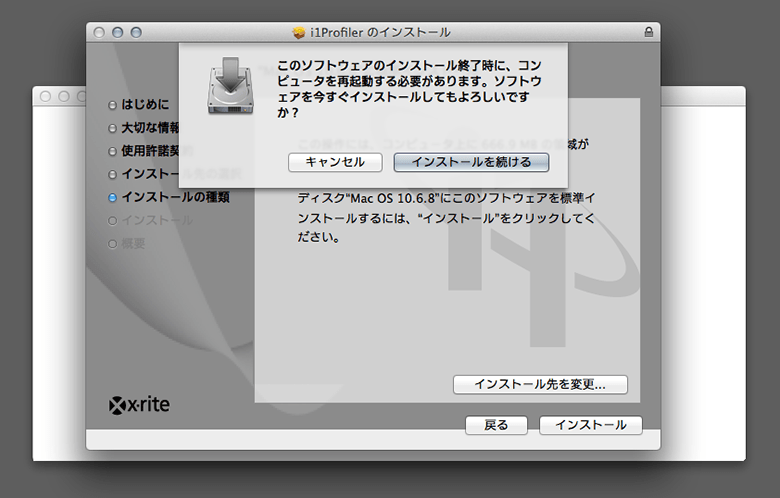Click インストールを続ける to continue the install
Screen dimensions: 780x498
click(471, 162)
